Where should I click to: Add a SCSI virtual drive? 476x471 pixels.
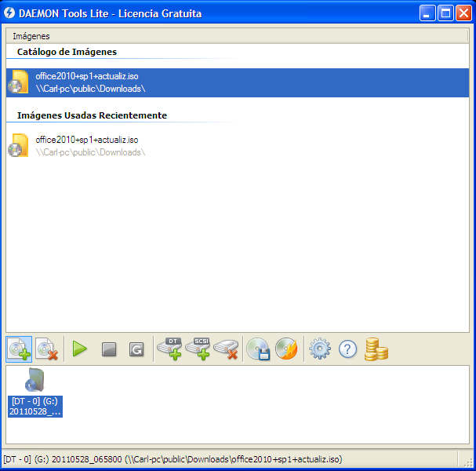(198, 349)
